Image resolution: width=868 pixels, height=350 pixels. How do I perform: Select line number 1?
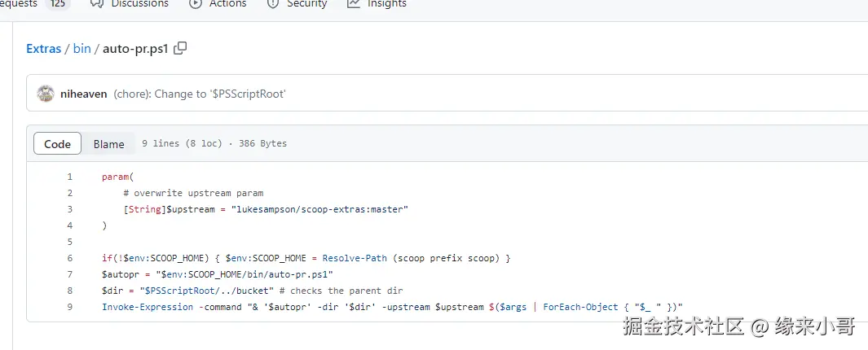click(x=70, y=177)
